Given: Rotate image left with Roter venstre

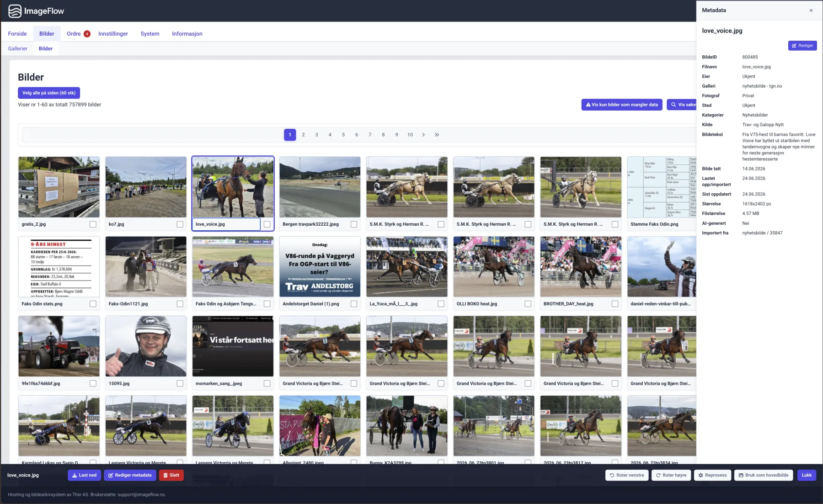Looking at the screenshot, I should pos(627,475).
